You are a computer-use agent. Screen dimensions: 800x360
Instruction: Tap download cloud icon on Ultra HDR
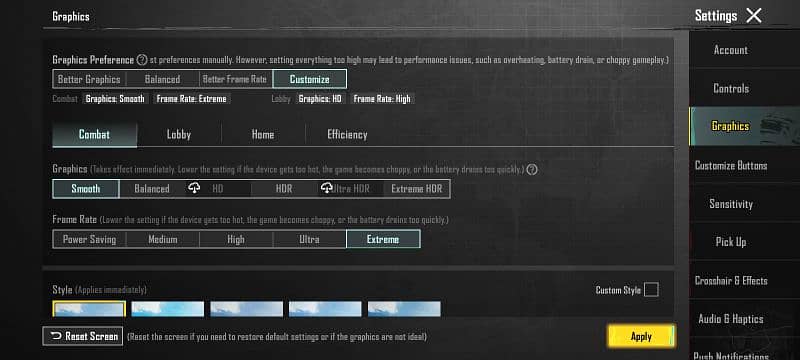327,188
